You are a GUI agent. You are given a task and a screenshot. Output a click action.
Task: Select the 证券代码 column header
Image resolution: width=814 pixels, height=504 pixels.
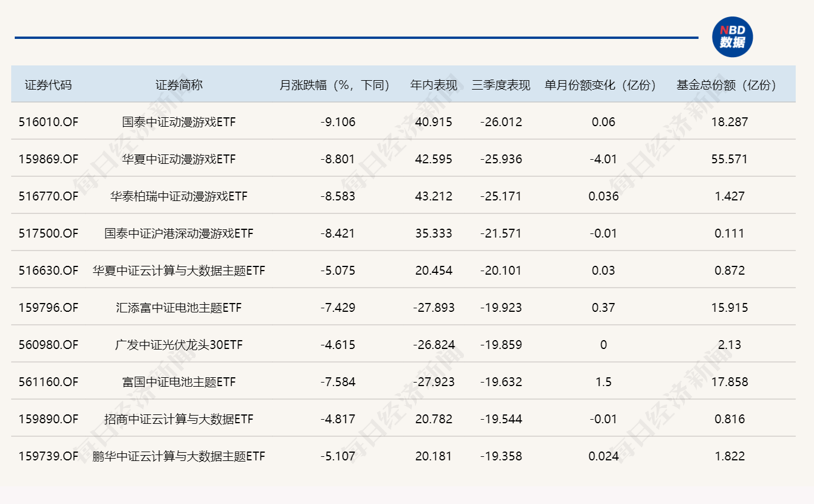point(48,84)
